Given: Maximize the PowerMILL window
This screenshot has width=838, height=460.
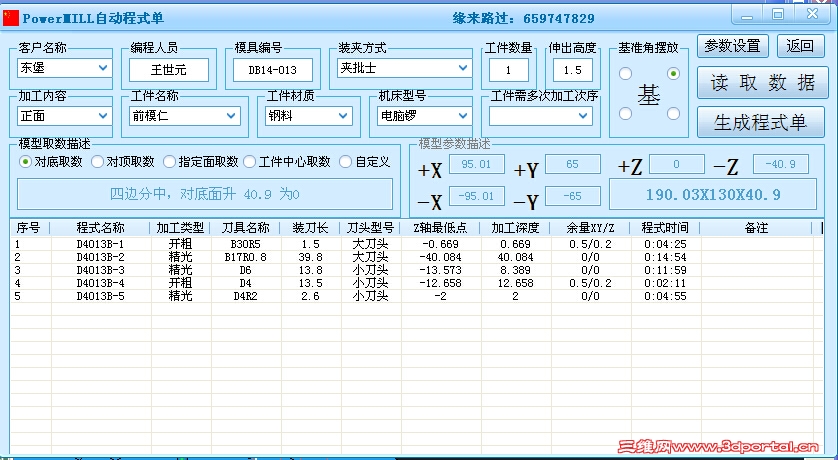Looking at the screenshot, I should tap(778, 15).
